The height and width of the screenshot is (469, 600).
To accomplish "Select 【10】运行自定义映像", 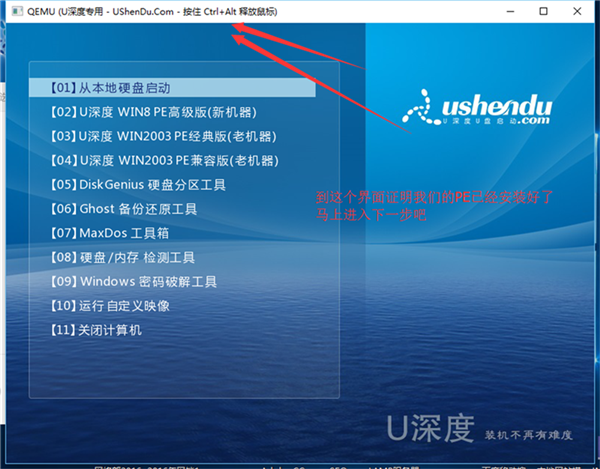I will [x=110, y=306].
